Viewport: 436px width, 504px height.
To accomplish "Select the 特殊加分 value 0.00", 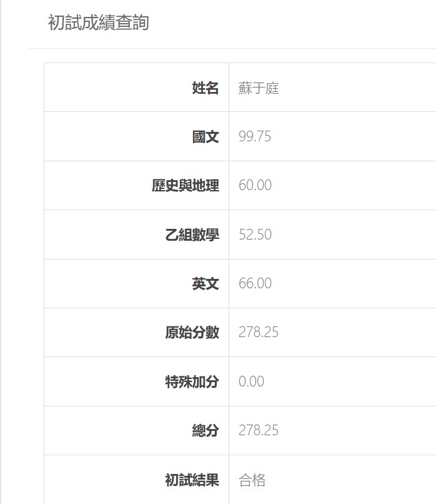I will click(x=251, y=381).
